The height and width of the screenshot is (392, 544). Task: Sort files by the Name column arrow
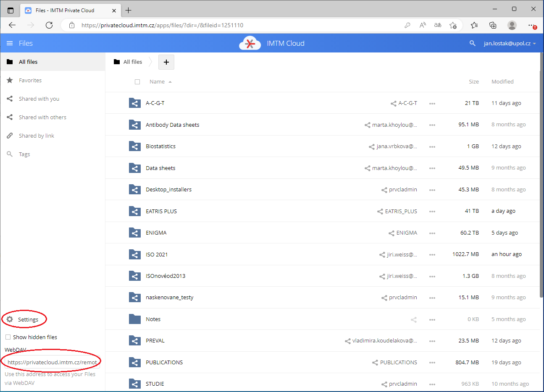[x=170, y=82]
